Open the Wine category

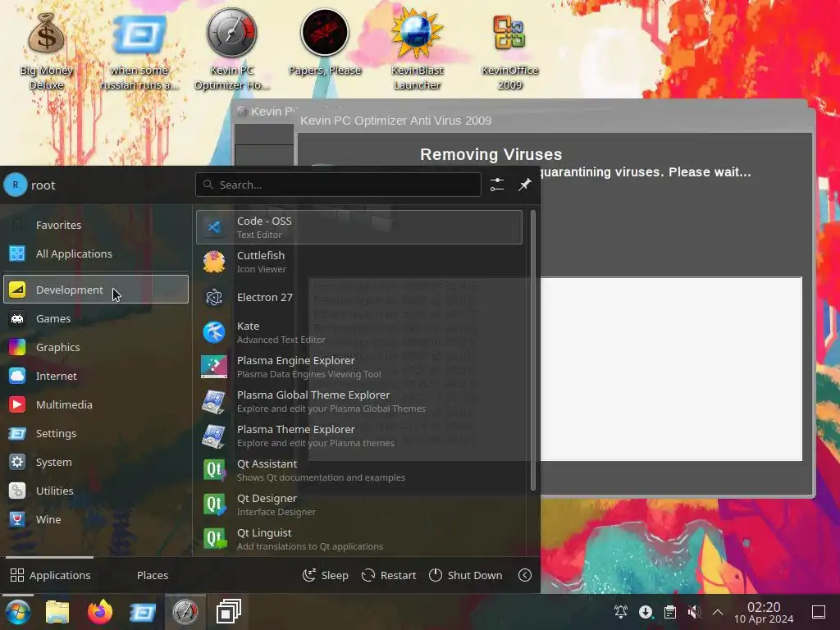click(96, 519)
